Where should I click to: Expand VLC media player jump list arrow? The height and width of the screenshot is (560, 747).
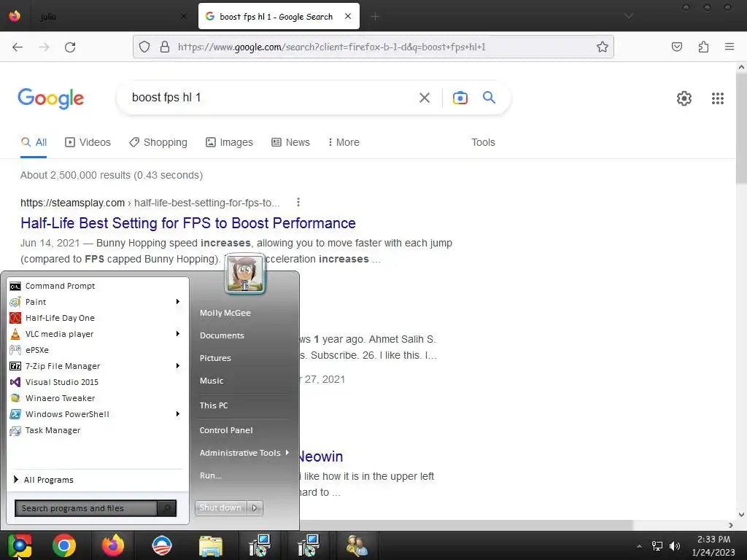point(178,334)
